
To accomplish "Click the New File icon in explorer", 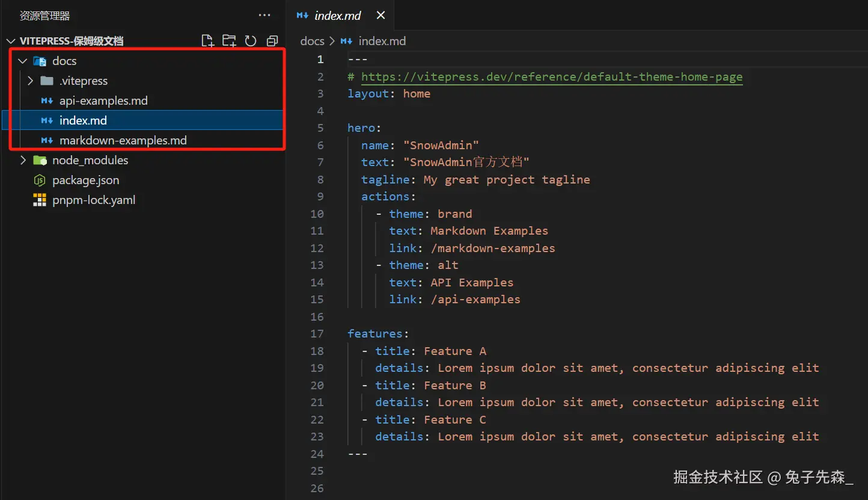I will click(x=207, y=41).
